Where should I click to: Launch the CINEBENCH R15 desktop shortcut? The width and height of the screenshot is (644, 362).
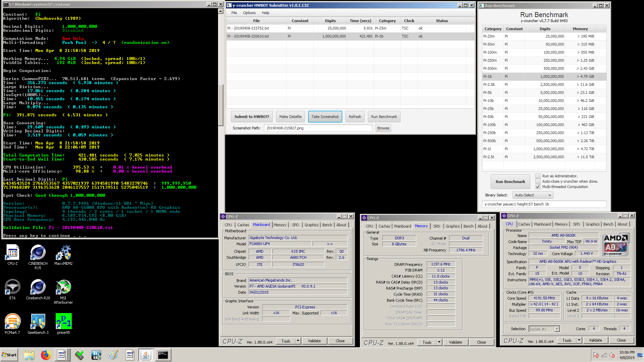[38, 257]
